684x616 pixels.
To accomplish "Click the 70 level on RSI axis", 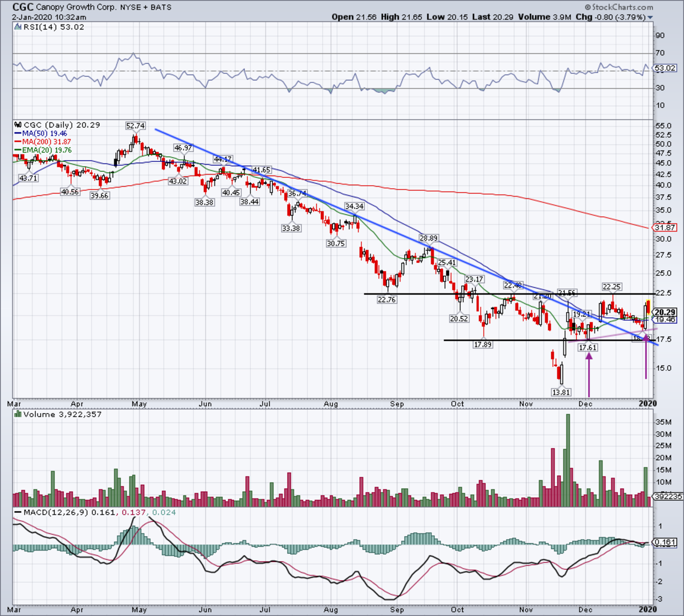I will [x=659, y=53].
